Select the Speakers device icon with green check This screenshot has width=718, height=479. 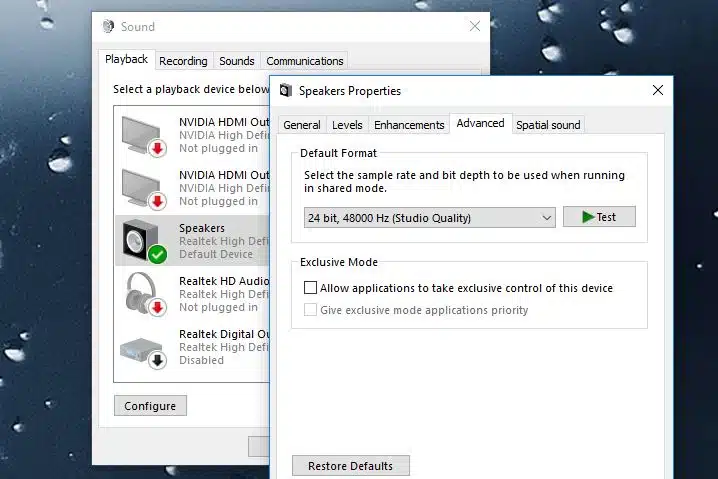coord(144,241)
